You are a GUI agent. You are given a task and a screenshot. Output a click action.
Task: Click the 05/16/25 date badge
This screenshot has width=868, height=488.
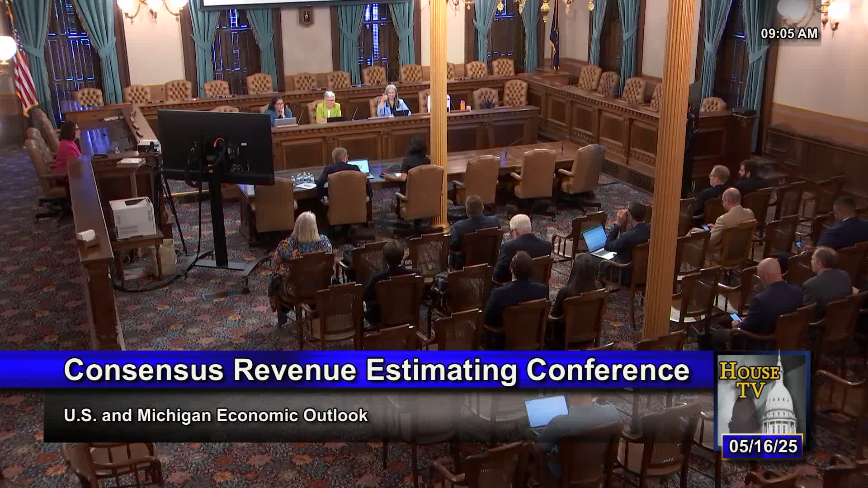(763, 446)
